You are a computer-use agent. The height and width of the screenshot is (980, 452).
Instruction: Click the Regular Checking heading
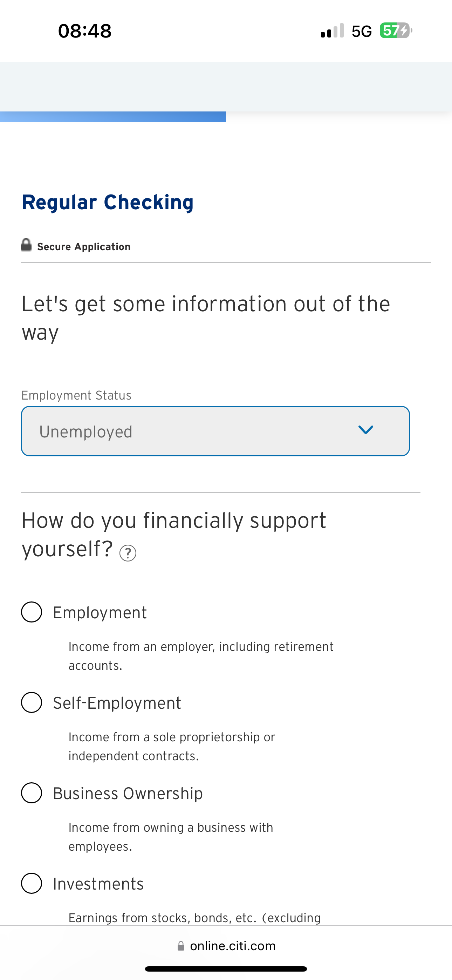108,202
